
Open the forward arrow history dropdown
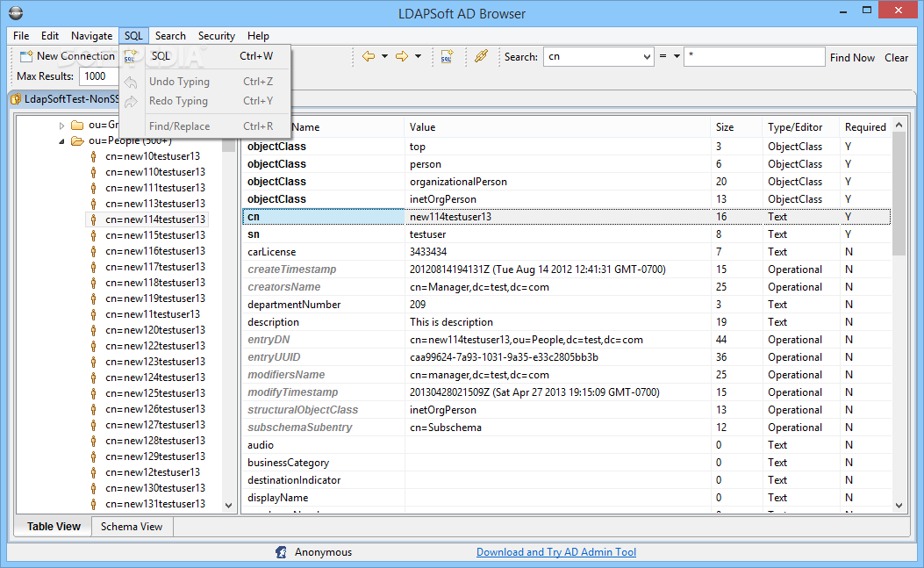point(419,56)
